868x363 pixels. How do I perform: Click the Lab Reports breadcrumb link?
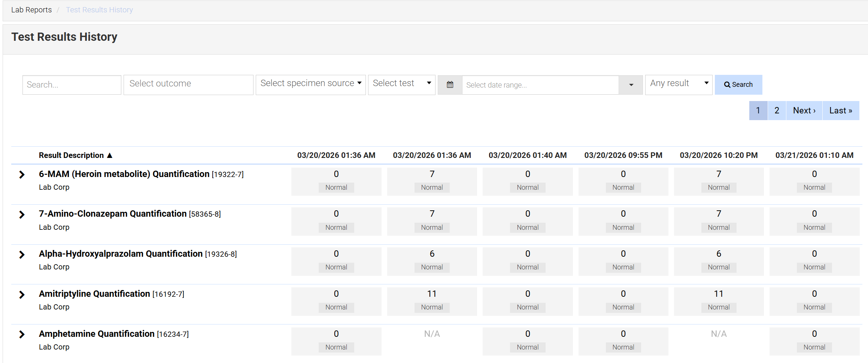click(31, 10)
